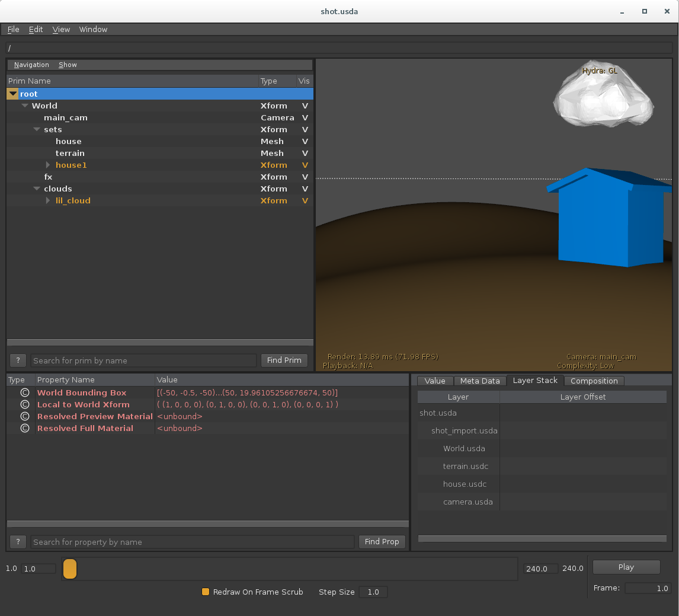Open the Show menu in prim browser
The height and width of the screenshot is (616, 679).
68,65
